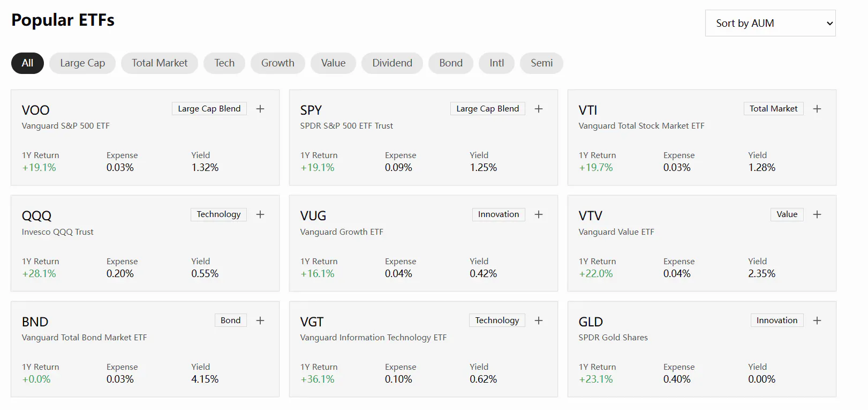This screenshot has width=868, height=410.
Task: Click the plus icon on VGT card
Action: point(539,320)
